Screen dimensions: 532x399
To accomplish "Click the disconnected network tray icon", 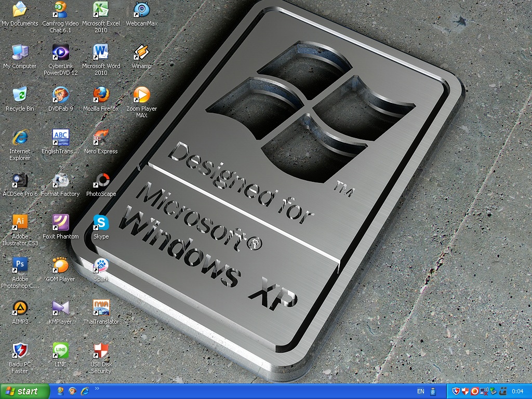I will click(484, 391).
